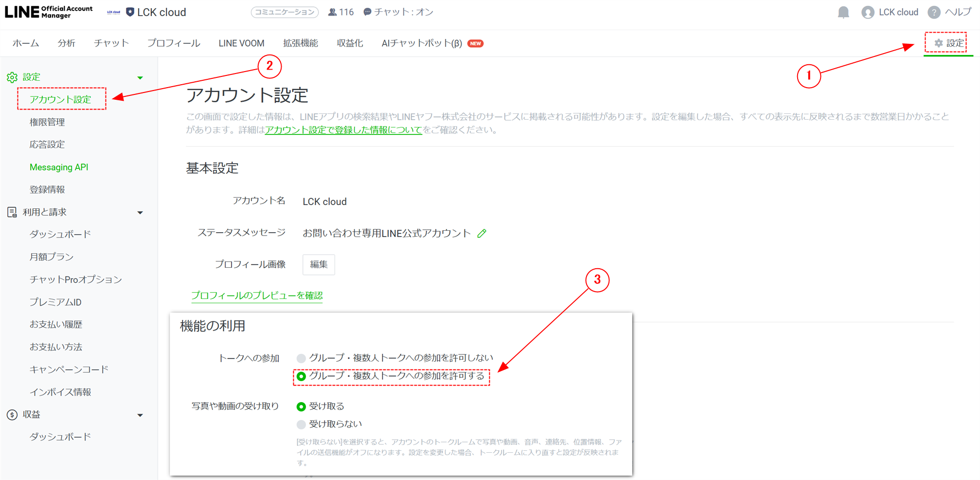Select グループ・複数人トークへの参加を許可しない radio
The image size is (980, 480).
click(x=301, y=358)
